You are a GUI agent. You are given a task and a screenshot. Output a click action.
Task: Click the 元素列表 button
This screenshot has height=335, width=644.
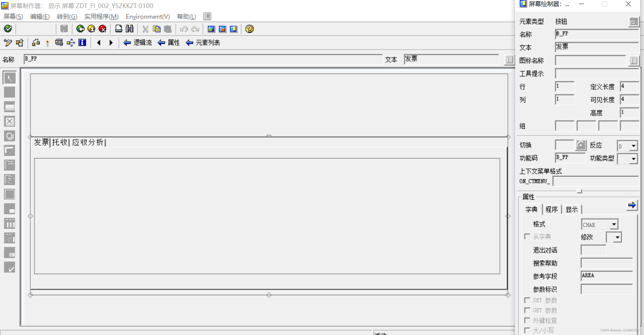tap(203, 43)
